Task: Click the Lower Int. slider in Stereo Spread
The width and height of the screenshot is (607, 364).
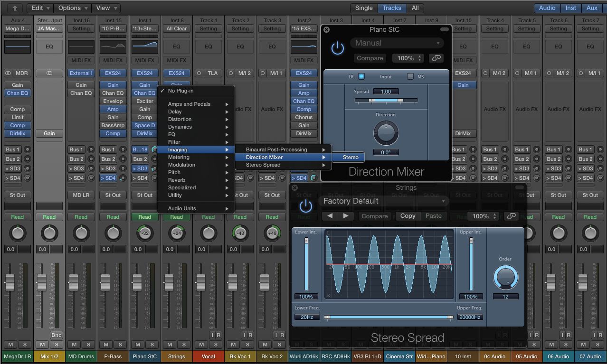Action: pyautogui.click(x=306, y=264)
